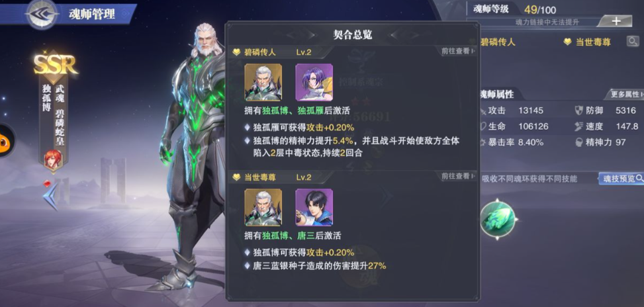Select the green soul ring skill icon
Image resolution: width=644 pixels, height=307 pixels.
point(498,219)
